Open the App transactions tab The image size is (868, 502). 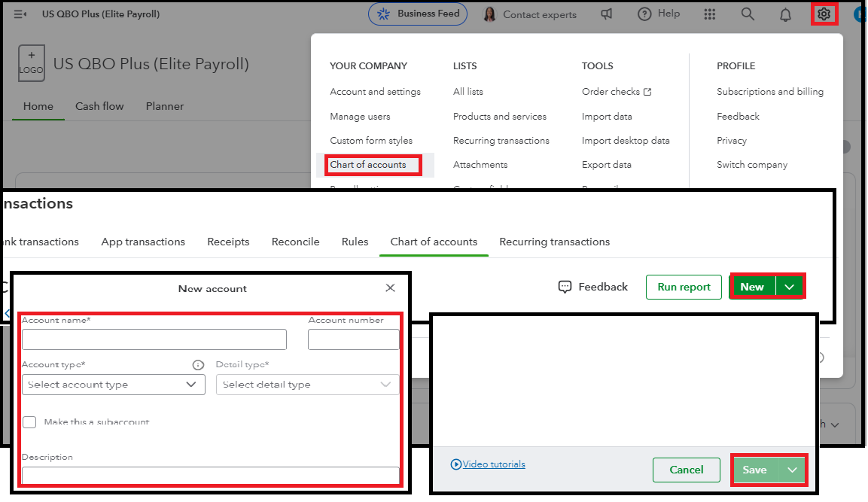[143, 242]
